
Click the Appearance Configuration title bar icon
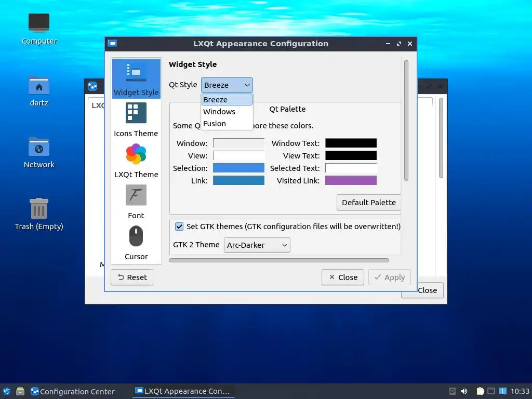112,44
